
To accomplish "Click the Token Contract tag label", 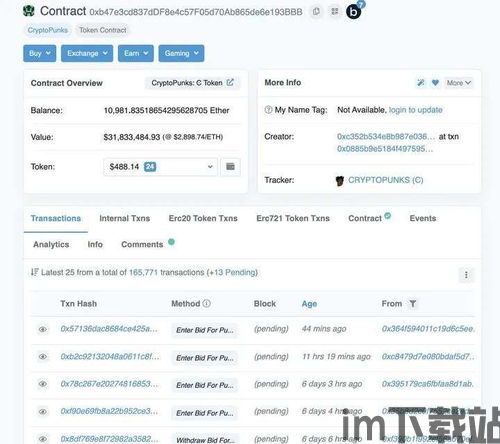I will [103, 30].
